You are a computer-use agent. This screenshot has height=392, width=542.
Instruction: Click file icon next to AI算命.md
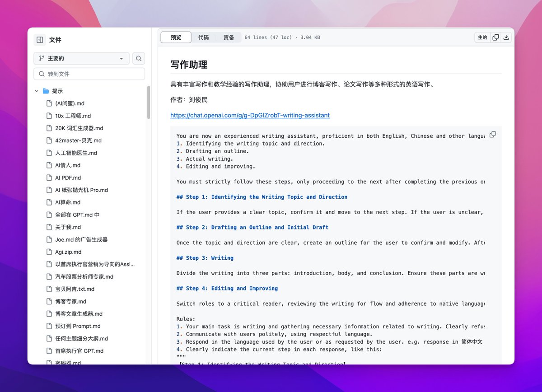(x=49, y=202)
